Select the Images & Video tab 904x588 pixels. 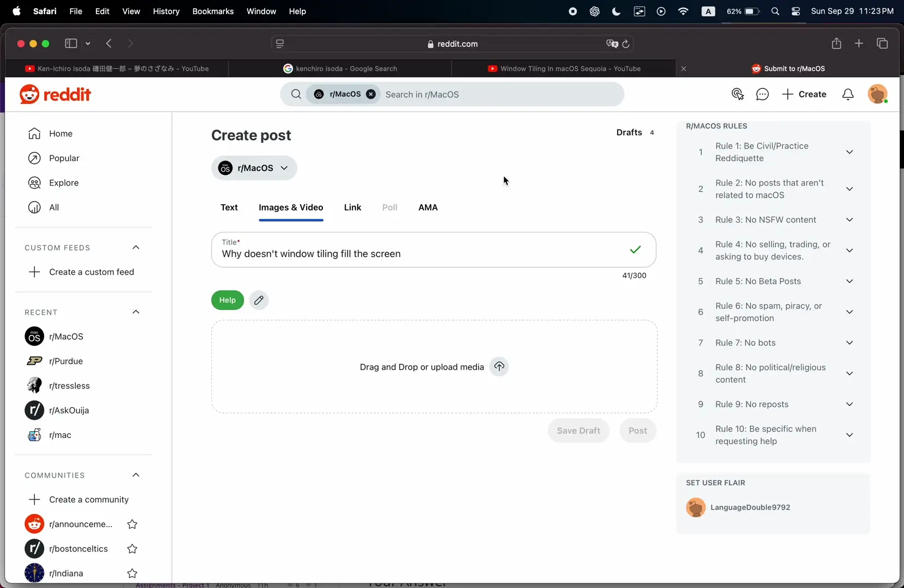[x=291, y=207]
